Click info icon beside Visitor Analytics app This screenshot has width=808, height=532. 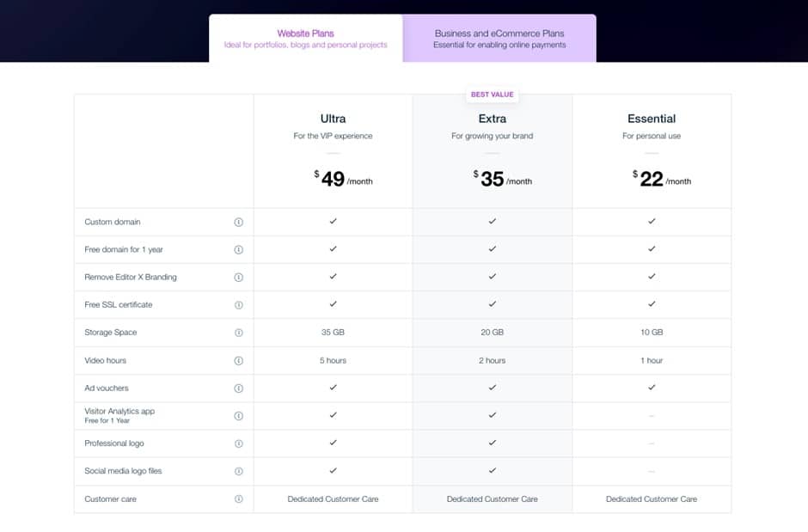tap(239, 416)
